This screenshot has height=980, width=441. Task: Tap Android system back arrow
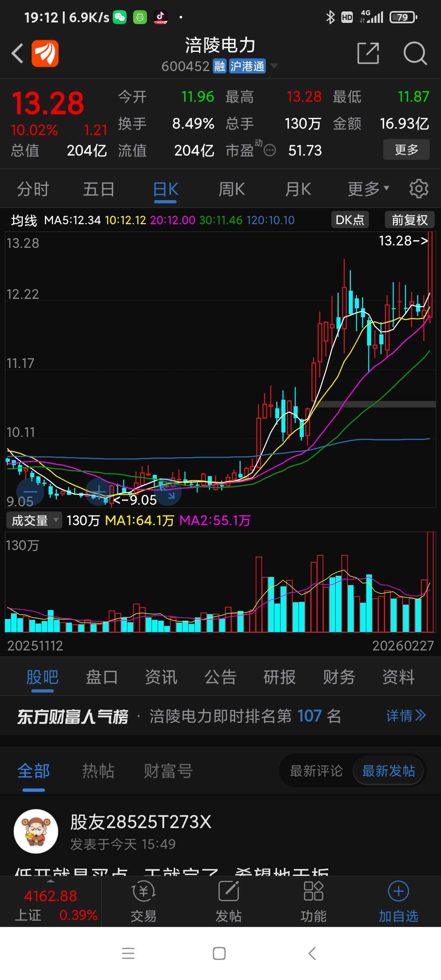(x=312, y=953)
